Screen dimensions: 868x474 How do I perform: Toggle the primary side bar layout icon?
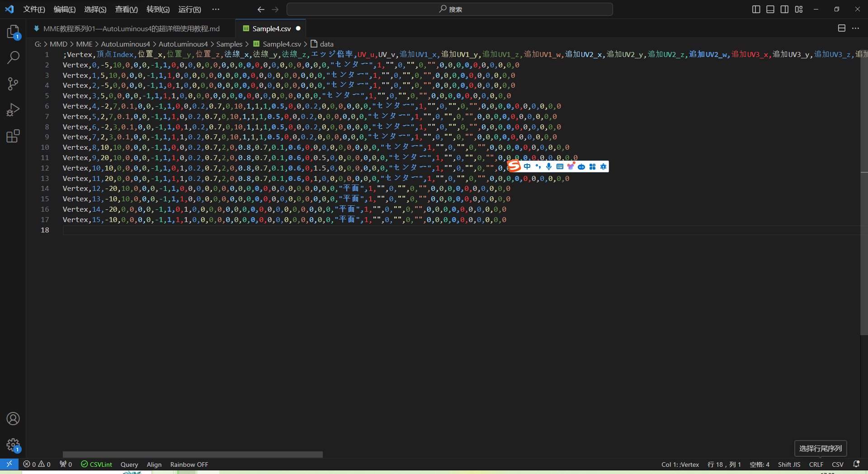tap(756, 9)
